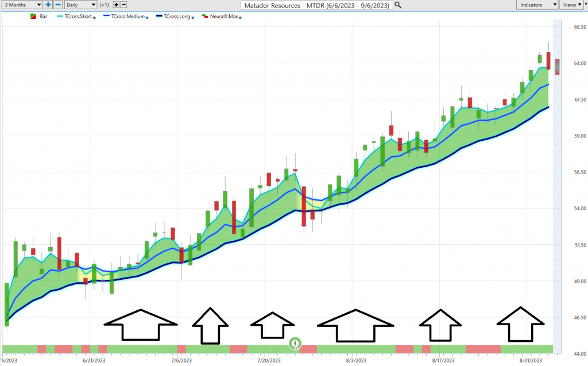Screen dimensions: 588x366
Task: Click the TCross.Short legend entry
Action: (x=78, y=17)
